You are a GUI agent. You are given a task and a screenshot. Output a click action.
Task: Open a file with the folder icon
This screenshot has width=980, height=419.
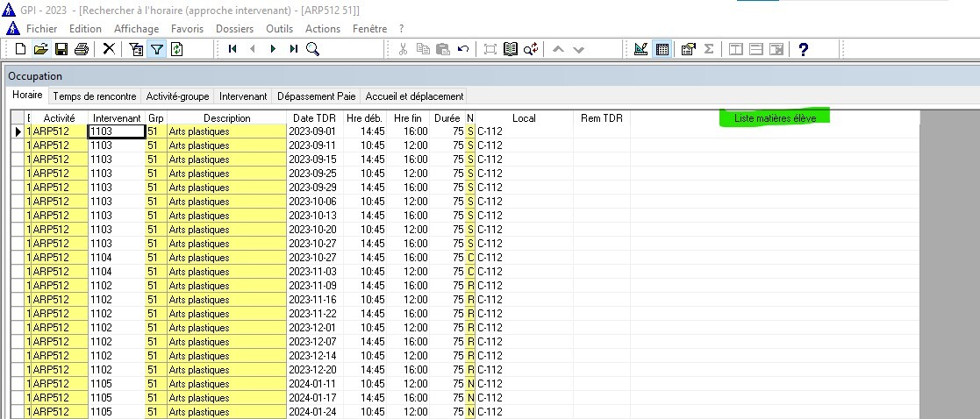click(x=40, y=49)
